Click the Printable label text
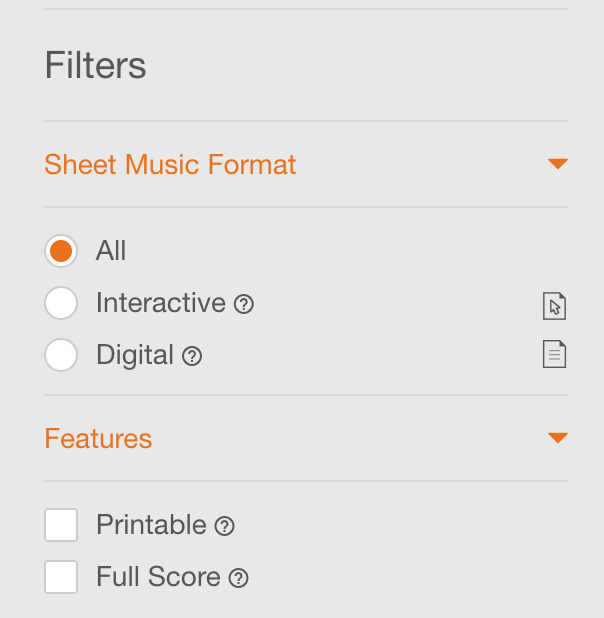The image size is (604, 618). pos(151,525)
